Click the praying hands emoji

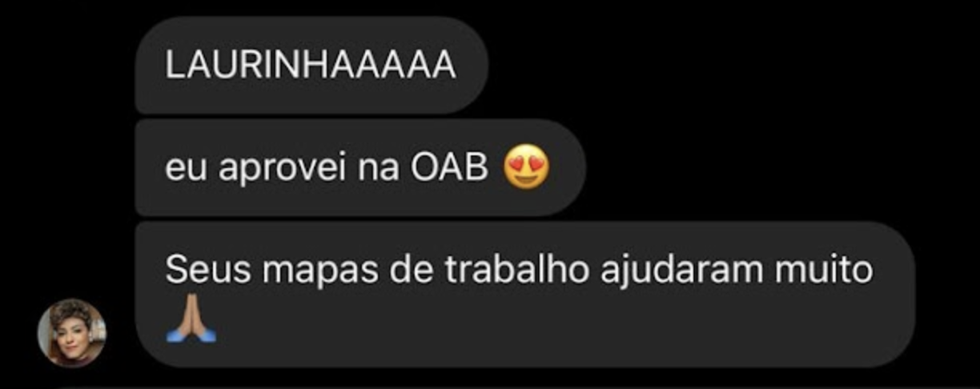pos(190,317)
